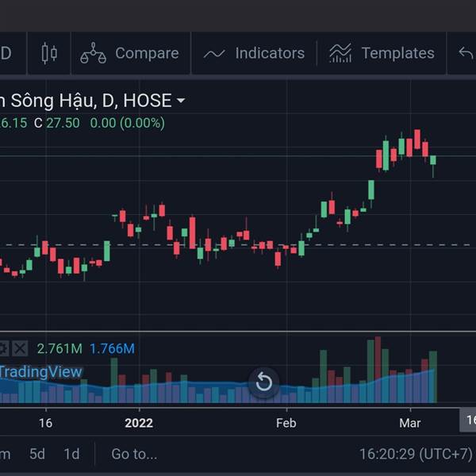Click the last green candlestick in March
This screenshot has height=476, width=476.
[x=433, y=160]
